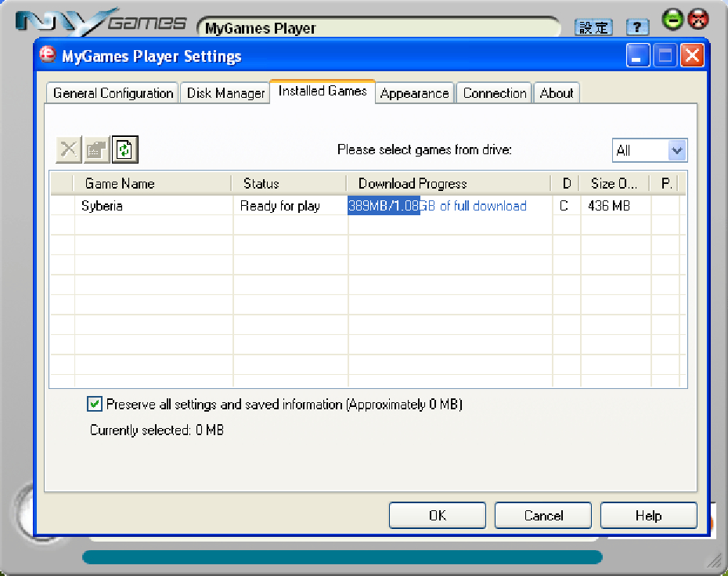Close the MyGames Player Settings dialog
728x576 pixels.
(692, 56)
